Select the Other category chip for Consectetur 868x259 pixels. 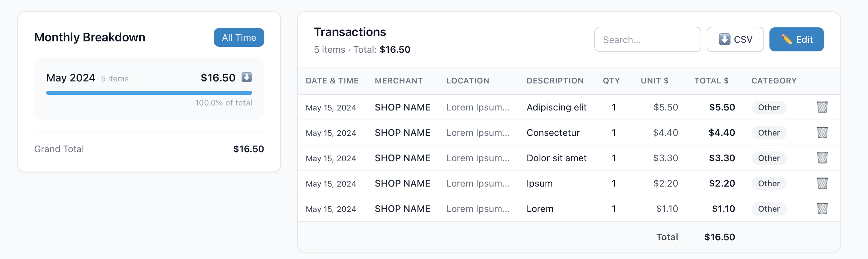[x=768, y=133]
